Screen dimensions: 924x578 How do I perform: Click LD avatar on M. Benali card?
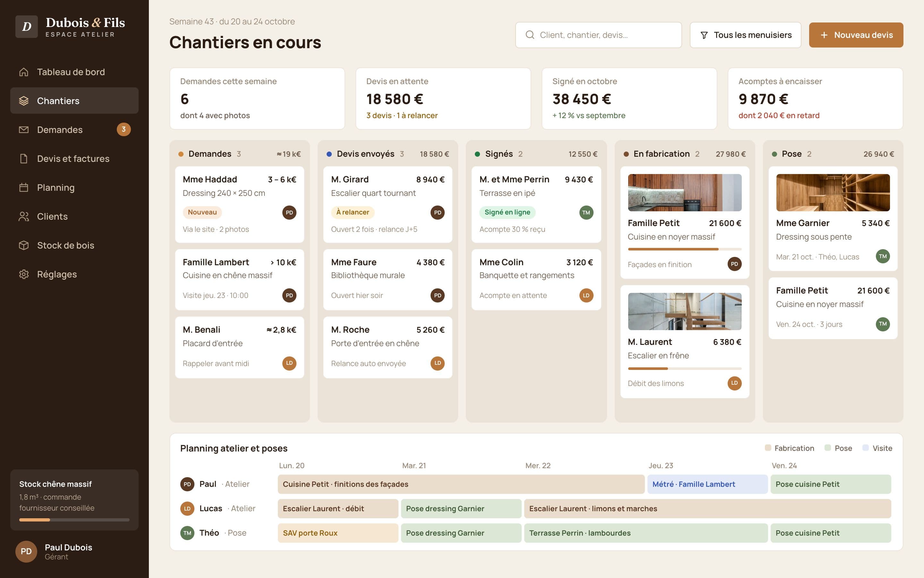click(289, 363)
